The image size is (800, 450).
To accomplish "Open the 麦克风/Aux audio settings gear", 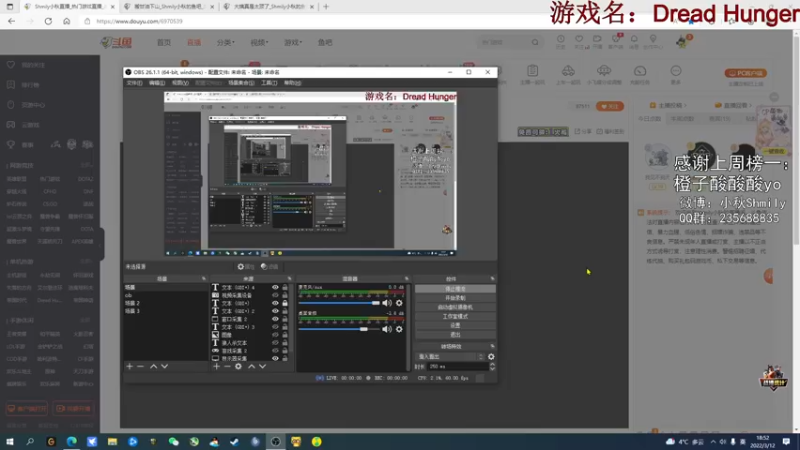I will click(399, 303).
